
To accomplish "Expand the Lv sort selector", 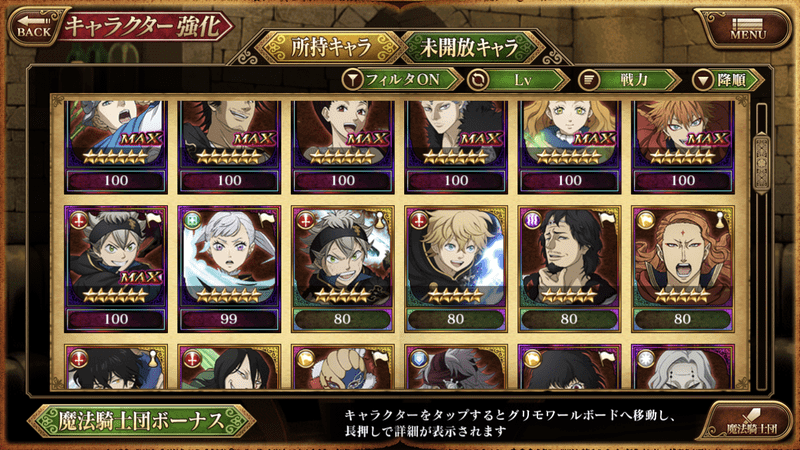I will click(518, 80).
